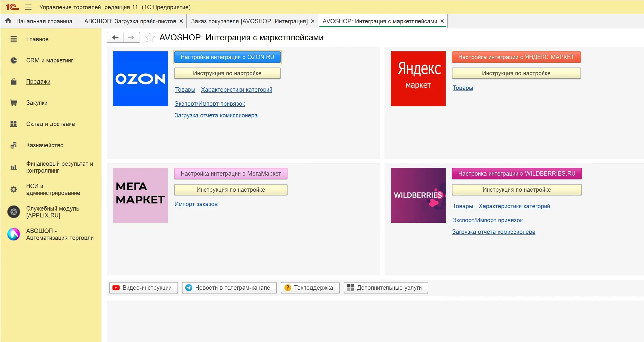The height and width of the screenshot is (342, 644).
Task: Open the CRM и маркетинг section
Action: [x=50, y=60]
